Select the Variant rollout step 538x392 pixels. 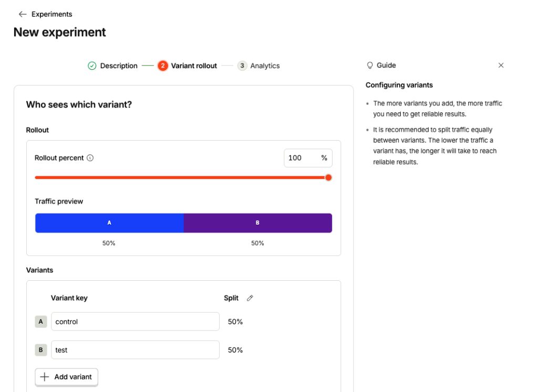[188, 66]
